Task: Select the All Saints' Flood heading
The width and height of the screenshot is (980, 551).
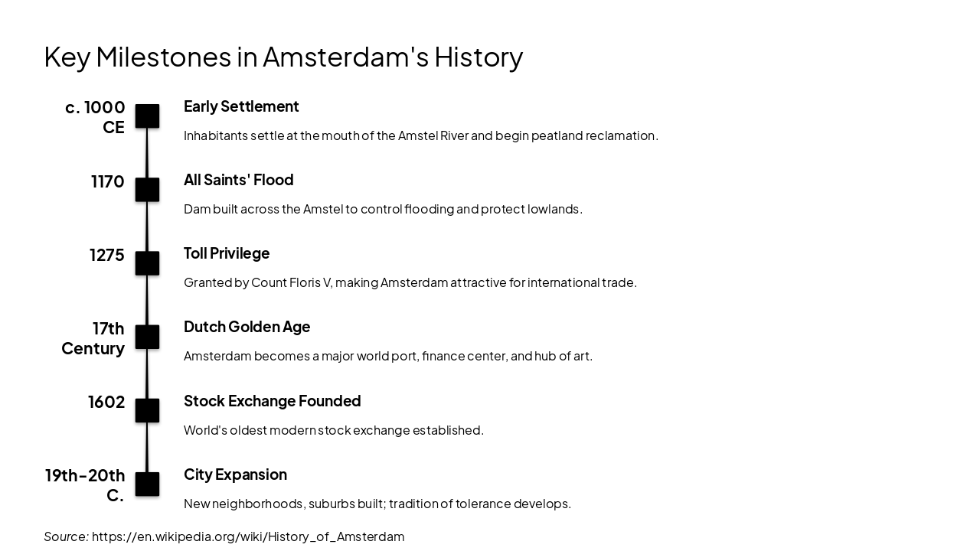Action: [x=238, y=180]
